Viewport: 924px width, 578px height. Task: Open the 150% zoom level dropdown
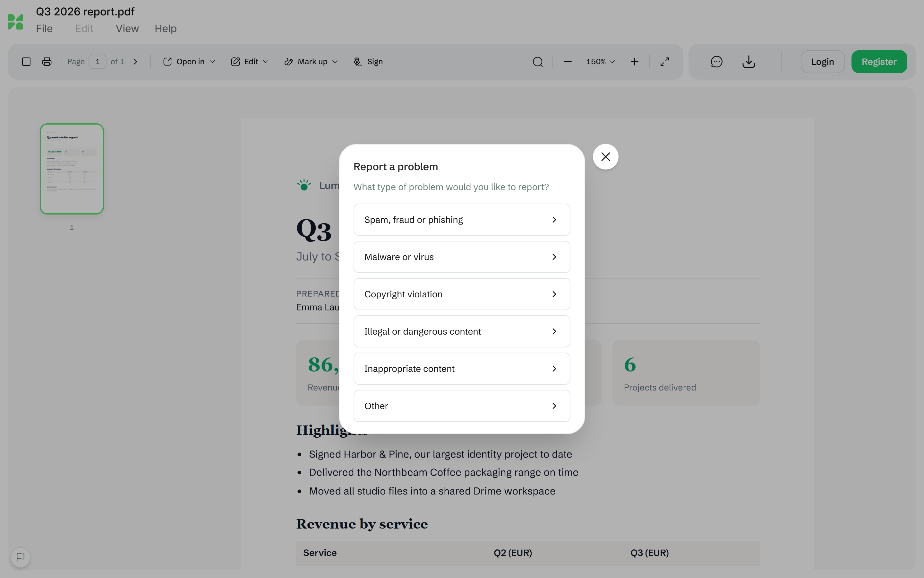tap(601, 62)
